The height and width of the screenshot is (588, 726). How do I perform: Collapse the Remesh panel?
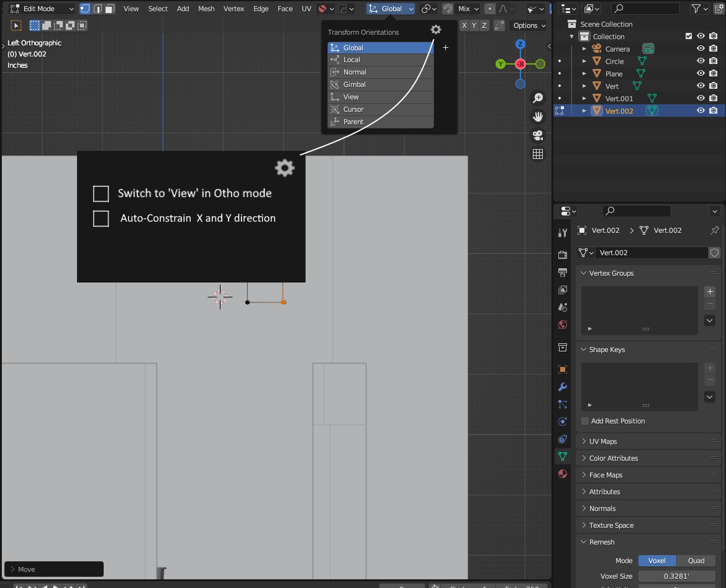(x=648, y=541)
